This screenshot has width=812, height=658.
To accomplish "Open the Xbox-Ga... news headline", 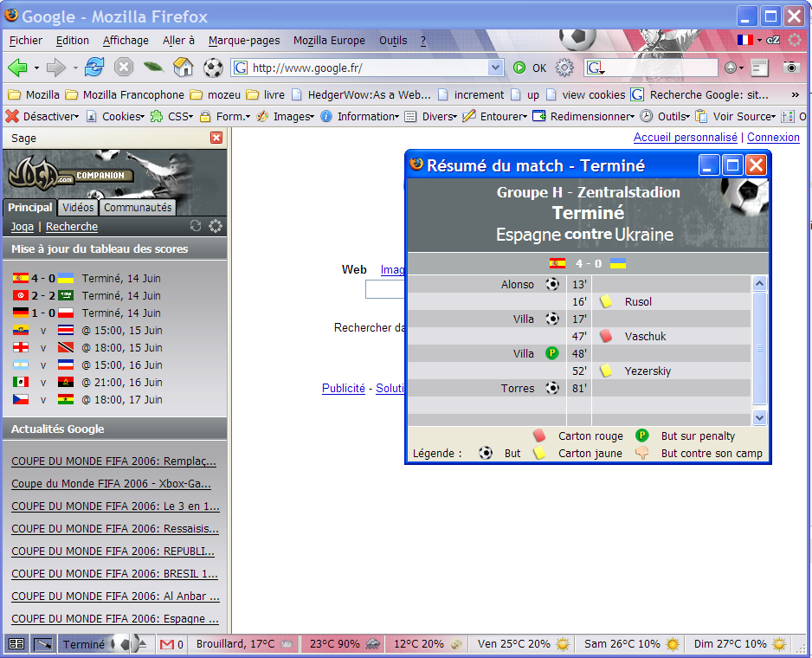I will click(112, 484).
